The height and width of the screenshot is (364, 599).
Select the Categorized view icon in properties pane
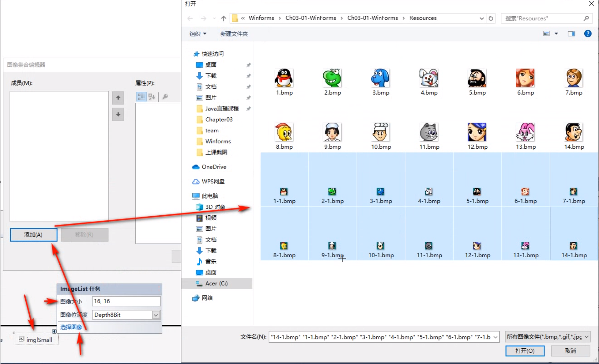pos(141,97)
